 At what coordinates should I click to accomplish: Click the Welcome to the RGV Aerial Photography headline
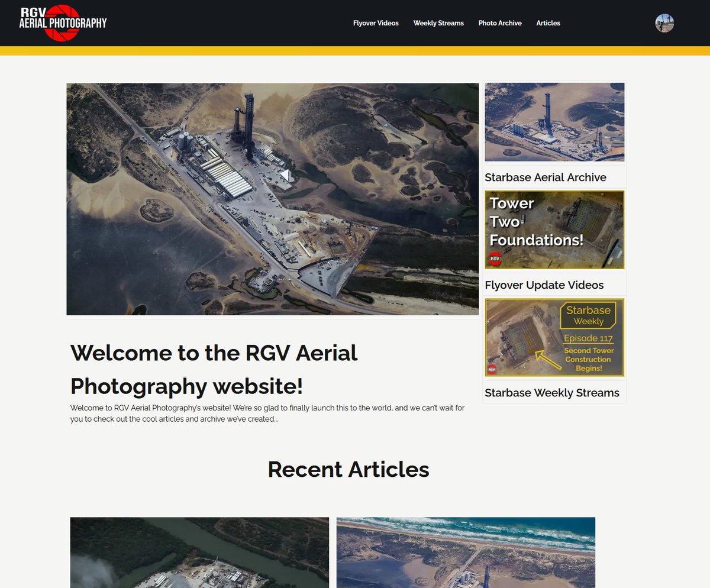click(x=214, y=369)
